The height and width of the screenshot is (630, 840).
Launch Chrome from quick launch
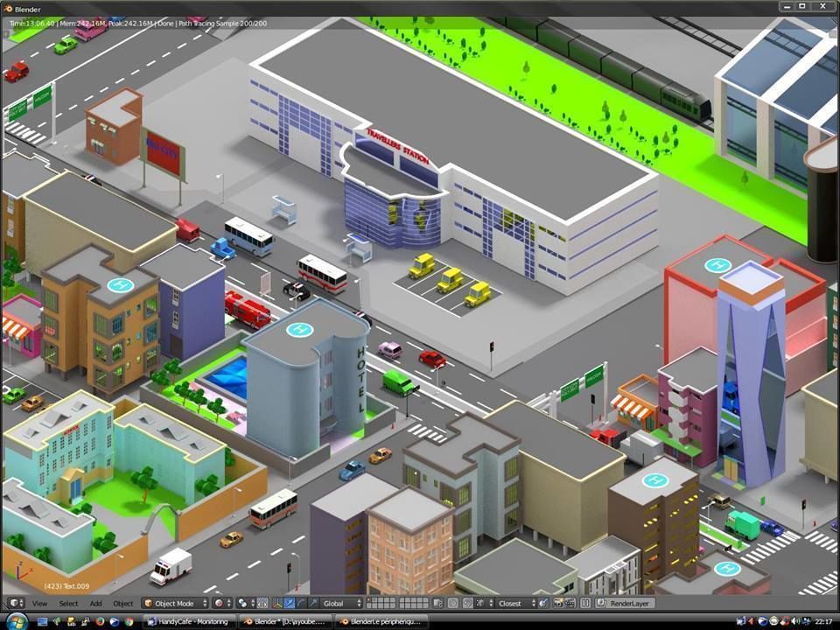point(129,622)
